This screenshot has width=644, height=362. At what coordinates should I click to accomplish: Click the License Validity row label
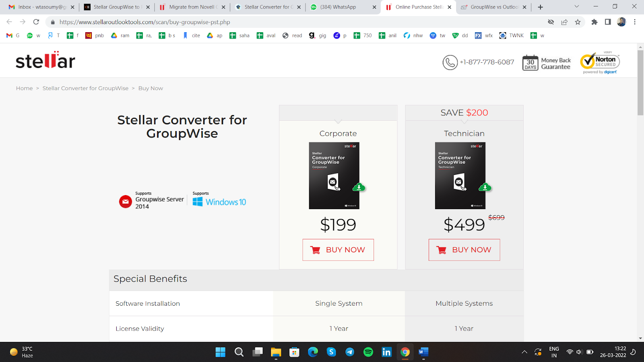click(140, 329)
